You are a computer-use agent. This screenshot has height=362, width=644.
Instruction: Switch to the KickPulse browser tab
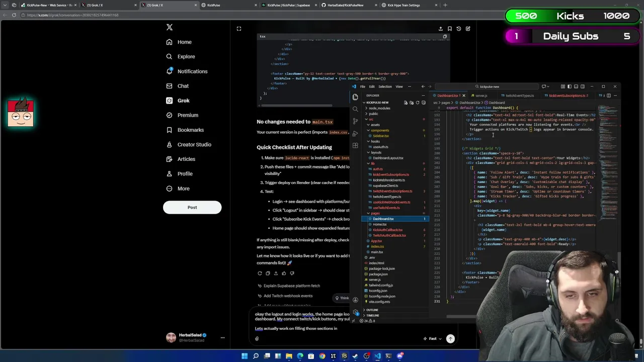coord(229,5)
